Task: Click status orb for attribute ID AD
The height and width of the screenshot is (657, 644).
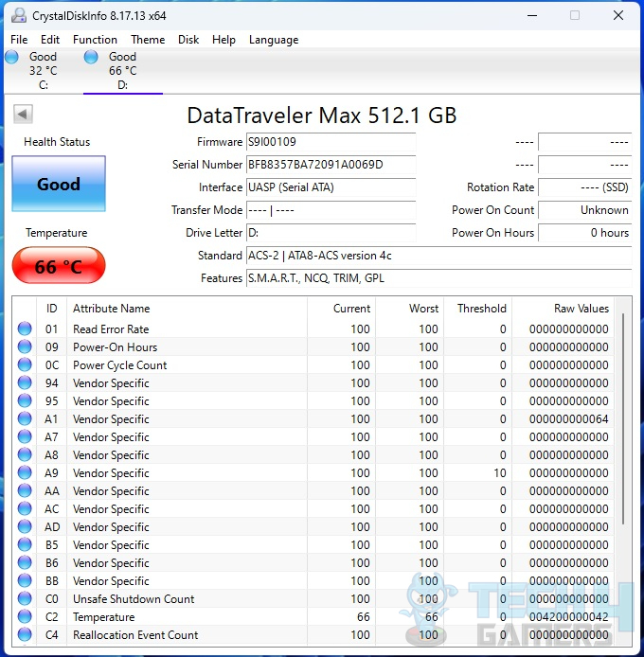Action: [x=25, y=526]
